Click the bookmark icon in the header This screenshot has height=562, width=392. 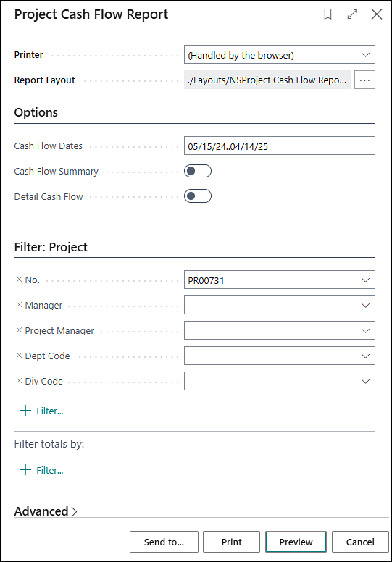point(328,14)
